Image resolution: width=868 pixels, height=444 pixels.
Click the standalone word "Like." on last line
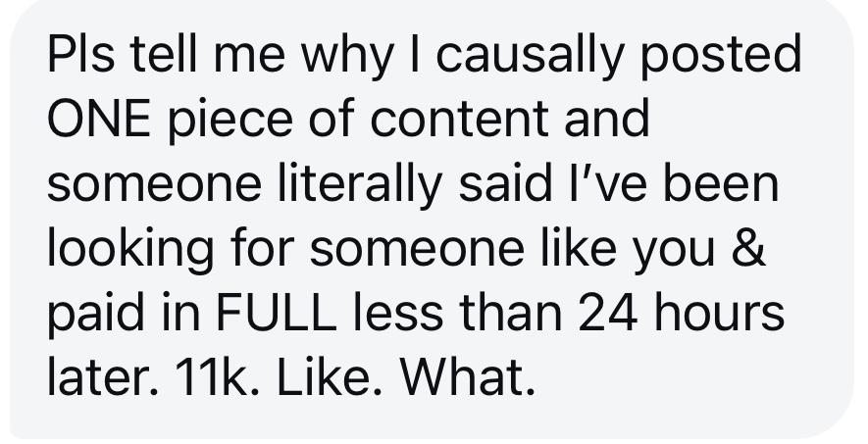(330, 374)
